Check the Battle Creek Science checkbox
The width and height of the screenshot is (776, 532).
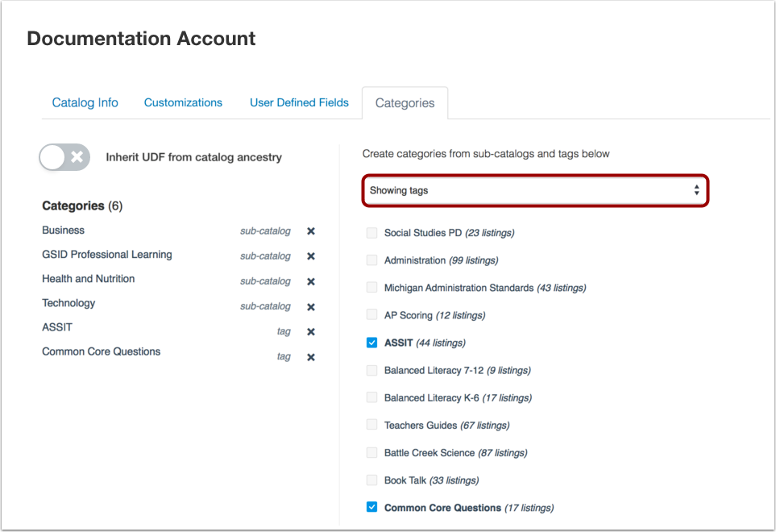[x=371, y=452]
